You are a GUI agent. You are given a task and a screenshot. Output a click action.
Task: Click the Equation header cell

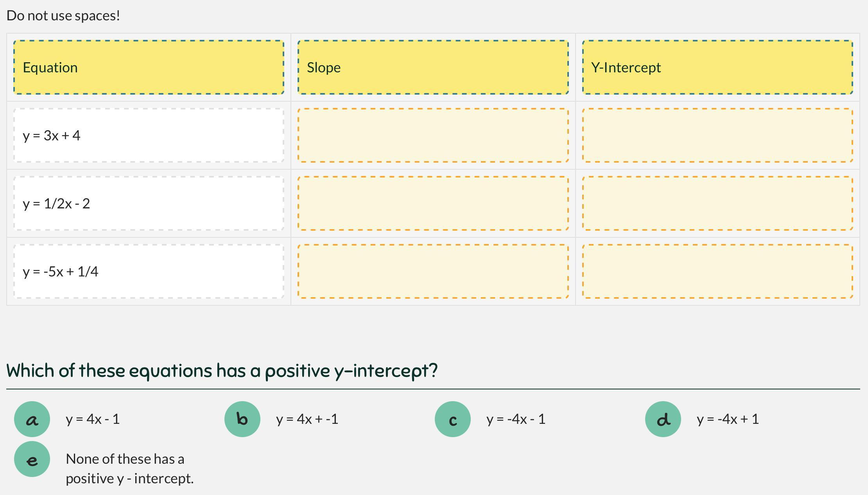[x=149, y=67]
